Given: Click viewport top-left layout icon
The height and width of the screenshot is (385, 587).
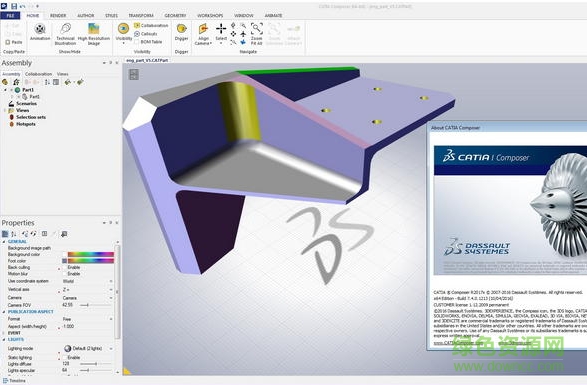Looking at the screenshot, I should [x=134, y=74].
